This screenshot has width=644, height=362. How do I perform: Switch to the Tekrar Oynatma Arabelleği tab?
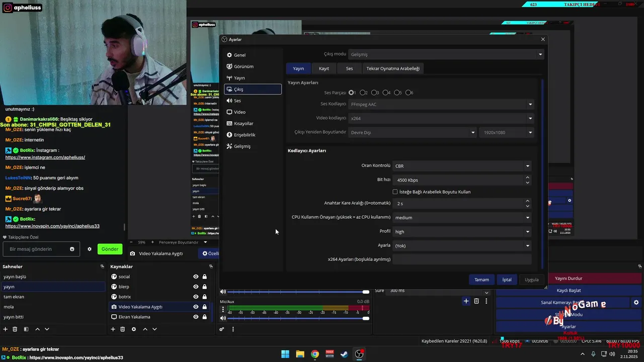point(392,68)
